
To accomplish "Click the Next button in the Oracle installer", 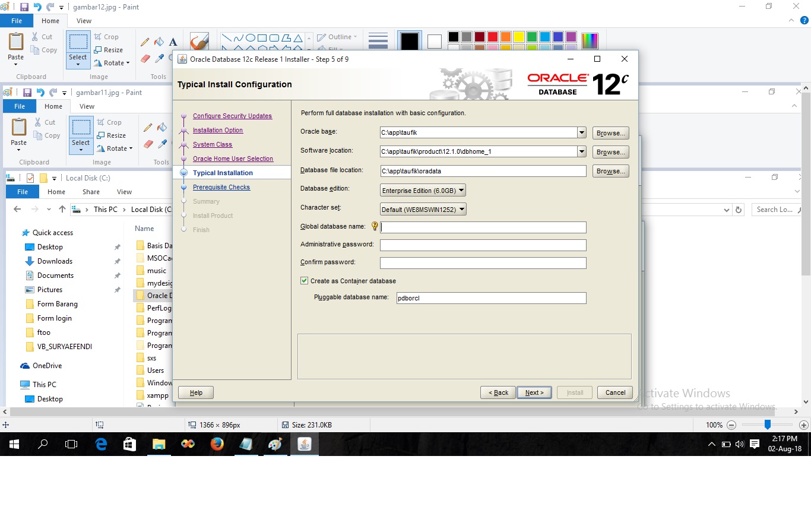I will (534, 392).
